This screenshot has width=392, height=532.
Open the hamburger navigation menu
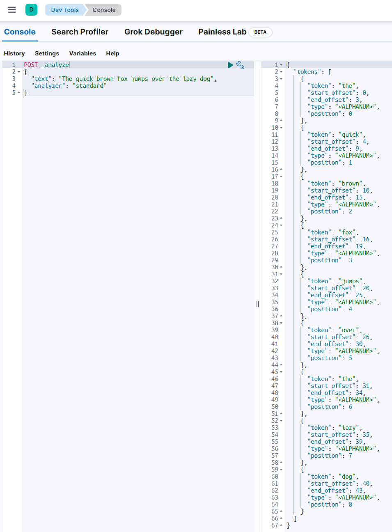[11, 10]
